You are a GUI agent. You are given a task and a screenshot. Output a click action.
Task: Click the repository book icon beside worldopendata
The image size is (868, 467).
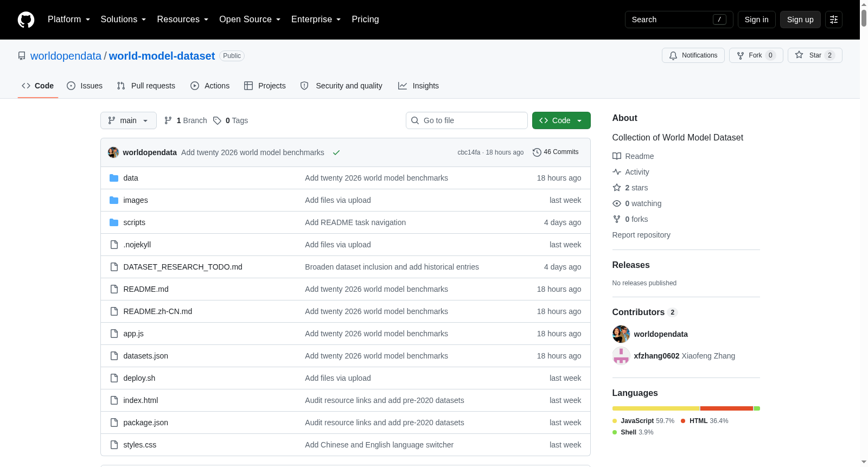pos(22,56)
